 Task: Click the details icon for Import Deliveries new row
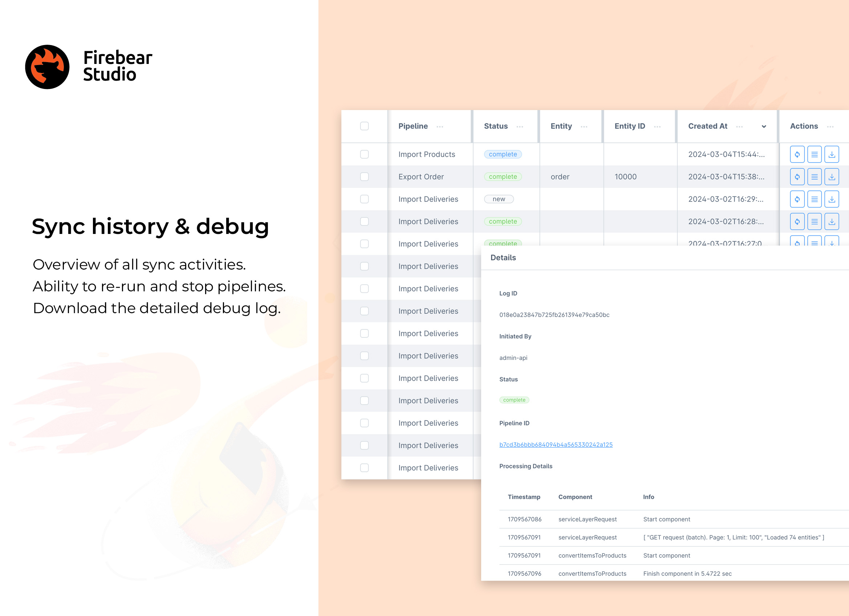(814, 199)
